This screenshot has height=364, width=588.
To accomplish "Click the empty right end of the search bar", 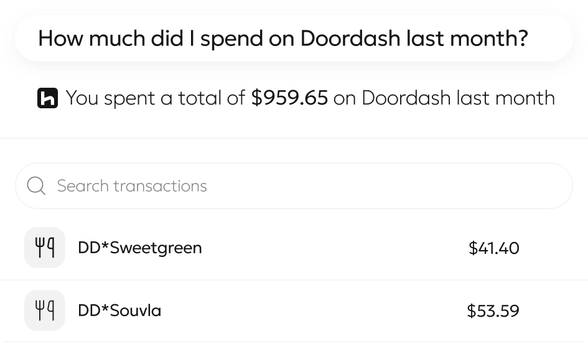I will [x=523, y=186].
